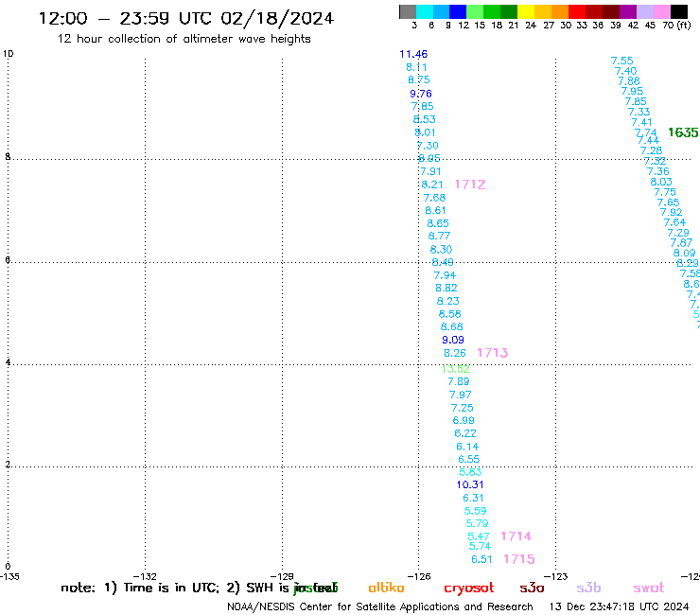Select the 7.74 value near 1635
This screenshot has height=615, width=700.
(646, 132)
